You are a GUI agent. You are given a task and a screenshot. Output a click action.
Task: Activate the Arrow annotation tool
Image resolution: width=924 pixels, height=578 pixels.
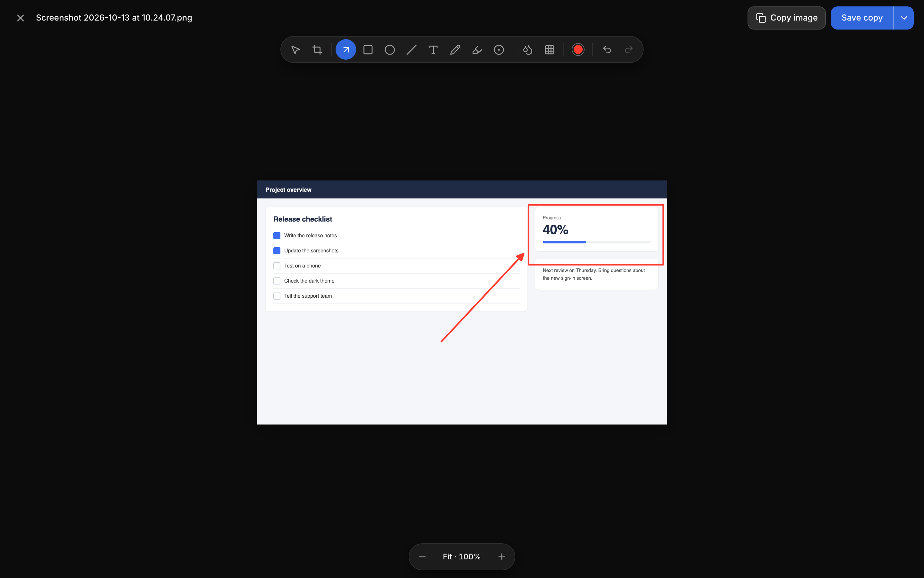(346, 50)
